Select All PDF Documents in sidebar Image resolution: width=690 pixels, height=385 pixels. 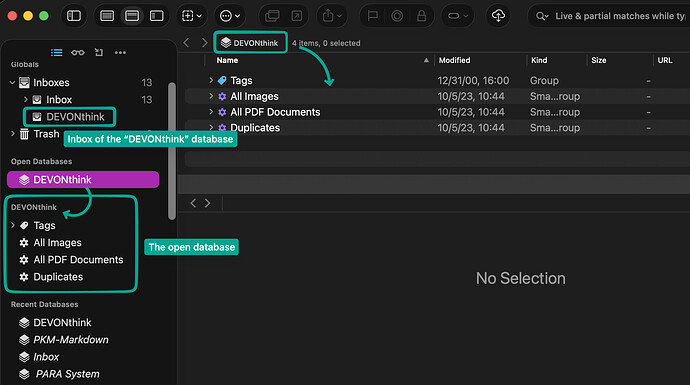(78, 260)
